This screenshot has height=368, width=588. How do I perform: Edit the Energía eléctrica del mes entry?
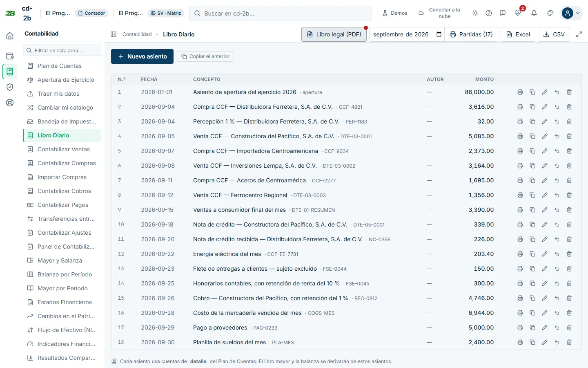(x=545, y=254)
